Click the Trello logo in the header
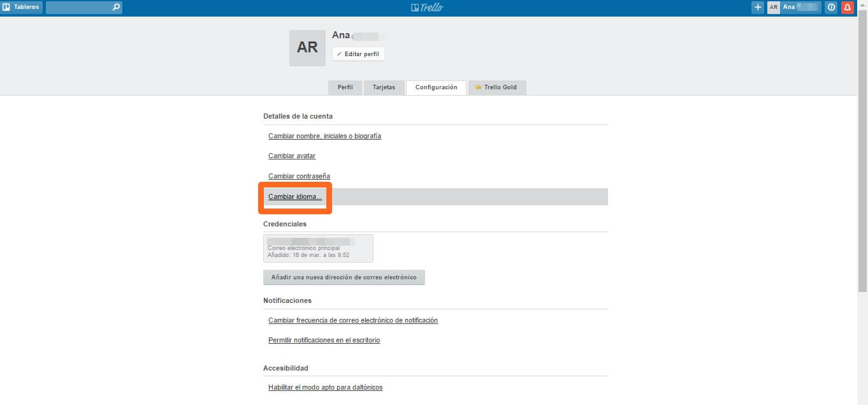Image resolution: width=868 pixels, height=405 pixels. click(x=427, y=7)
